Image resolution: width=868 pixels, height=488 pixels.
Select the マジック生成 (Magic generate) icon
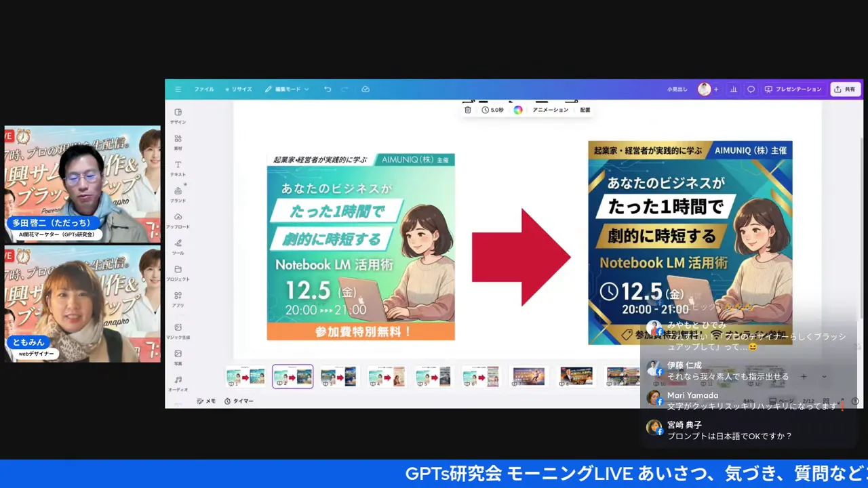pos(178,331)
